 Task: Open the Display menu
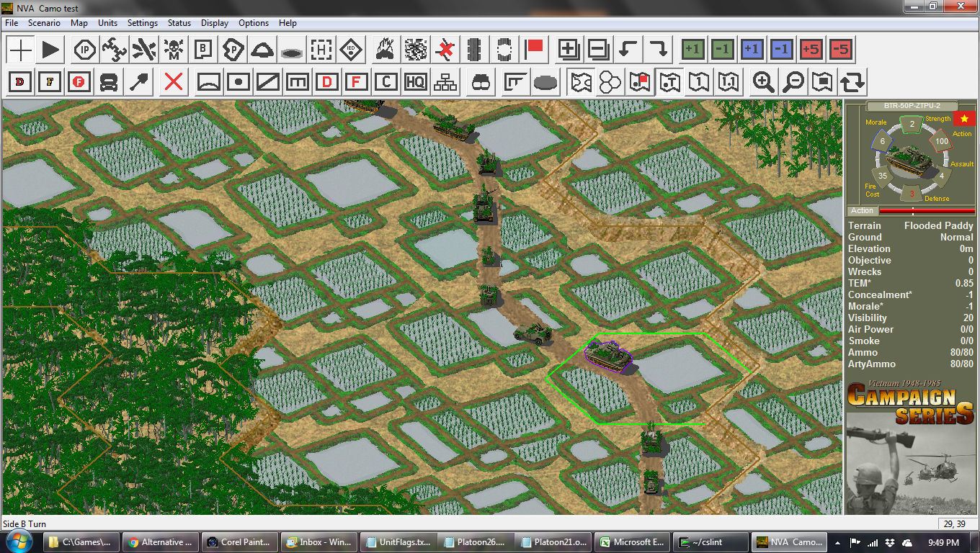point(214,23)
